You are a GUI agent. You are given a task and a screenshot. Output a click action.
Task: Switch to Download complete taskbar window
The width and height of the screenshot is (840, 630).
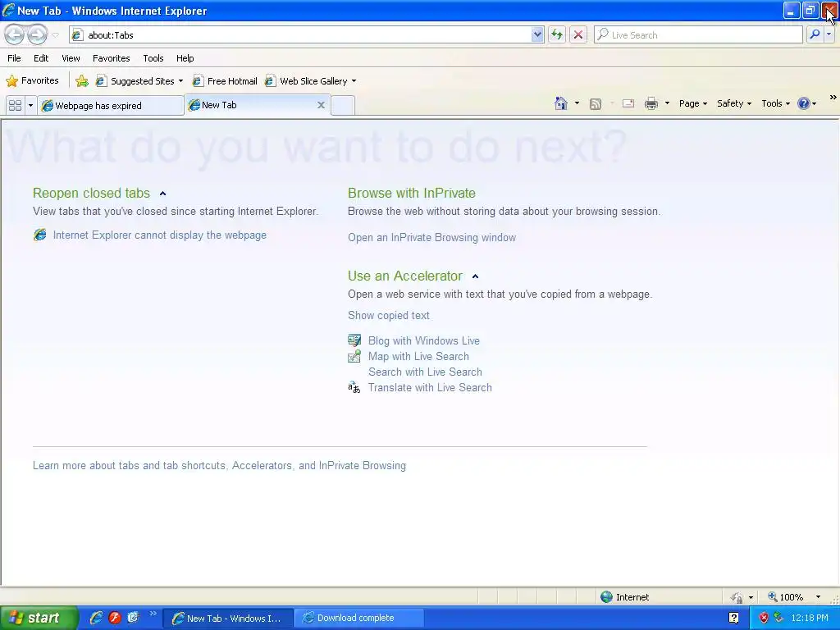coord(359,618)
